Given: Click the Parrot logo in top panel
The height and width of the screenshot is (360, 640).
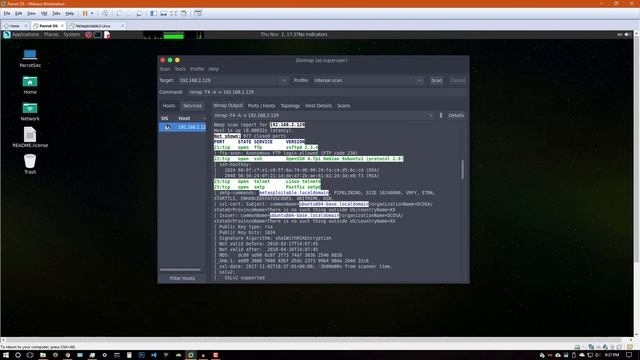Looking at the screenshot, I should [x=7, y=35].
